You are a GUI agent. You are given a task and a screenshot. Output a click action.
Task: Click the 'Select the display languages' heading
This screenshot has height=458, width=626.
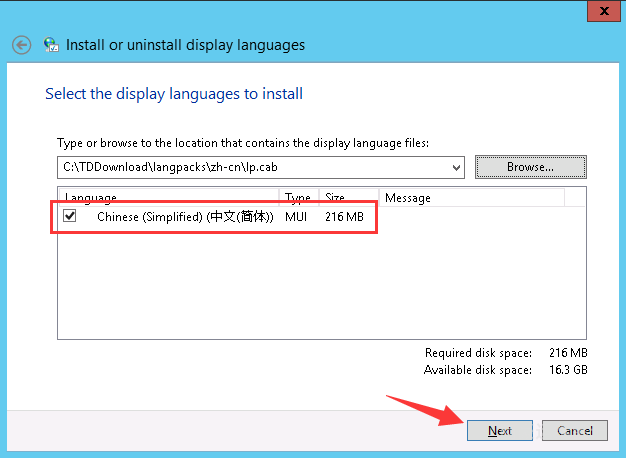pyautogui.click(x=174, y=94)
